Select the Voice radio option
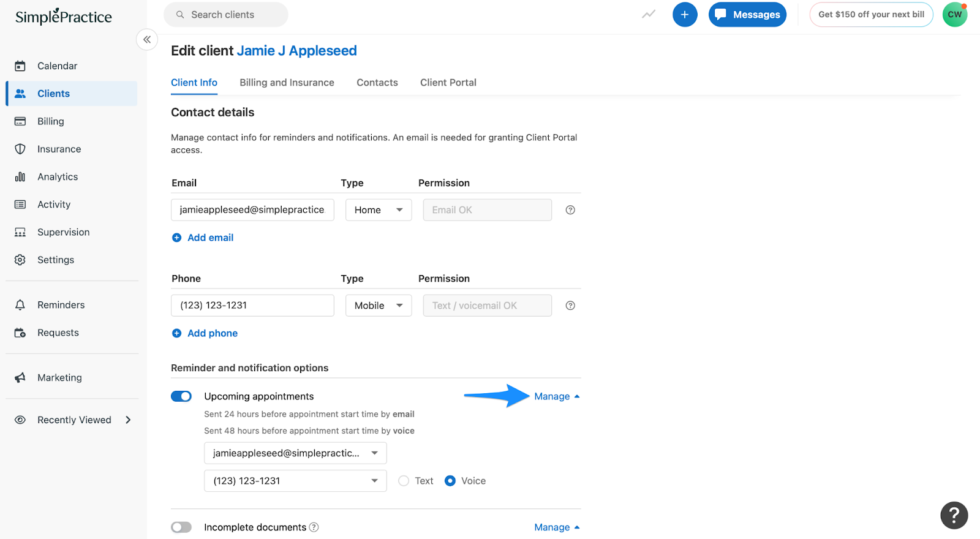 coord(450,481)
